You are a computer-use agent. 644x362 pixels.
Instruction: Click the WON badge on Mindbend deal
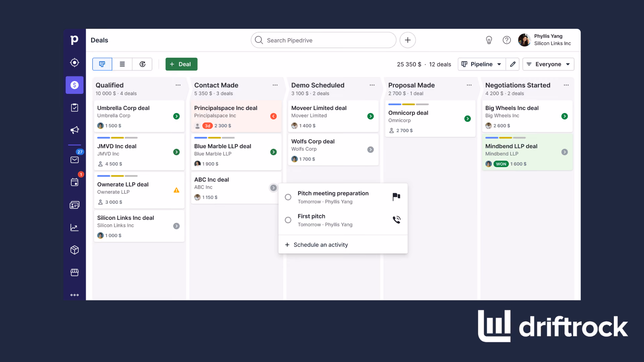[501, 164]
